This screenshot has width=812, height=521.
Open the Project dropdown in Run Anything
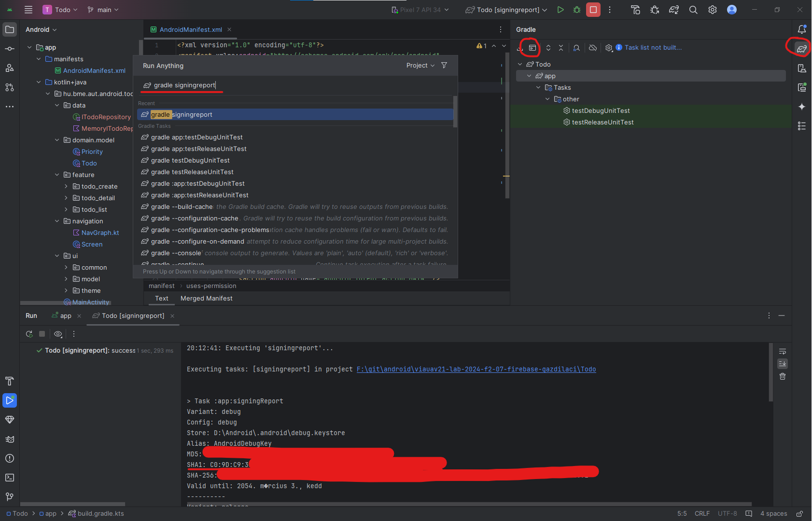point(420,66)
